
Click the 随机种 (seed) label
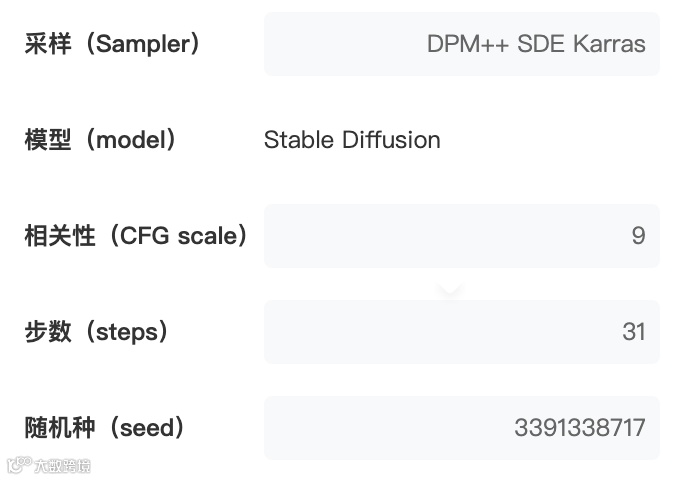click(x=106, y=428)
